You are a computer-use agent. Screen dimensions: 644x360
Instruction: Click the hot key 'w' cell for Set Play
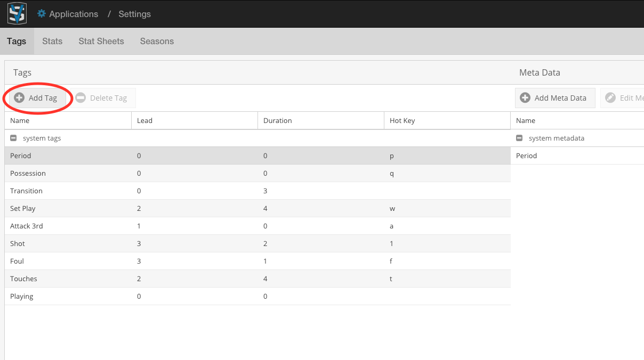point(447,208)
